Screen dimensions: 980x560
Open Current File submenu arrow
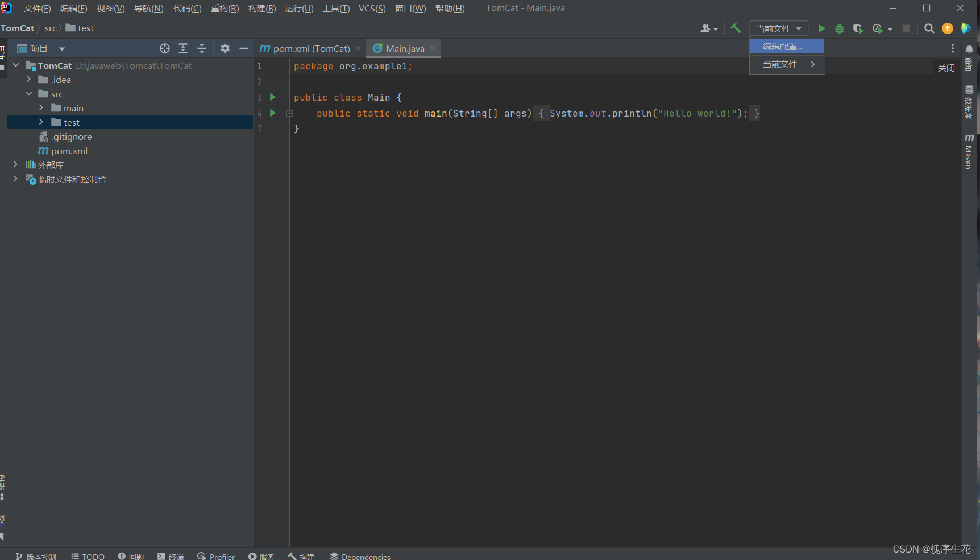click(813, 64)
